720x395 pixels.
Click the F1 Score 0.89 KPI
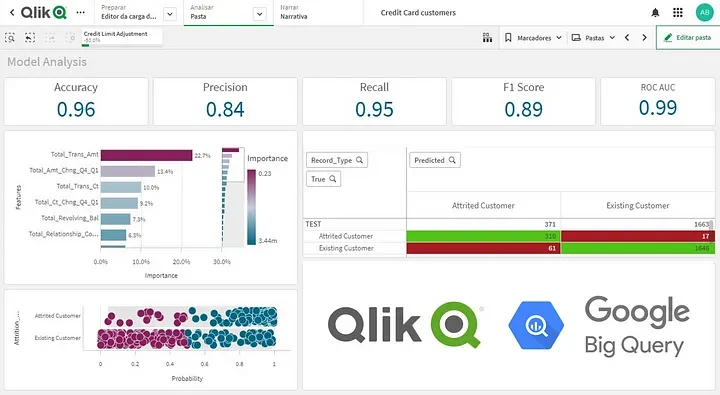[x=523, y=101]
